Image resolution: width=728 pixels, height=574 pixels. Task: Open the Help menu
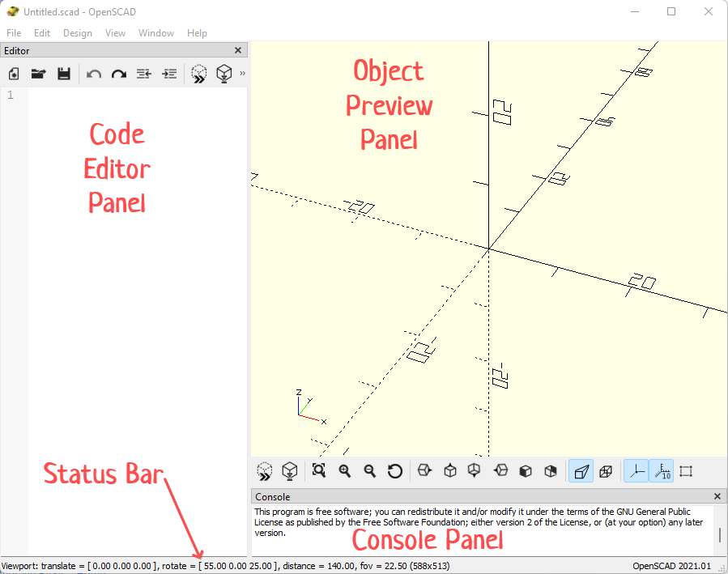point(197,33)
